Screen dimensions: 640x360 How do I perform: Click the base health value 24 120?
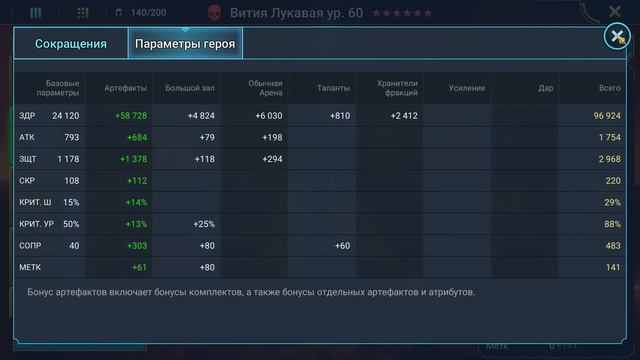point(66,116)
